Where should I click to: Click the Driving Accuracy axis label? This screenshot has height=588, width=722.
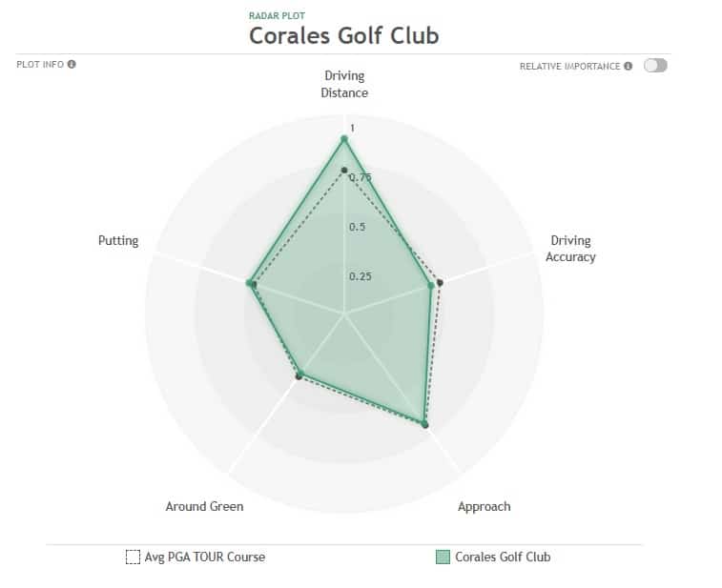(570, 249)
